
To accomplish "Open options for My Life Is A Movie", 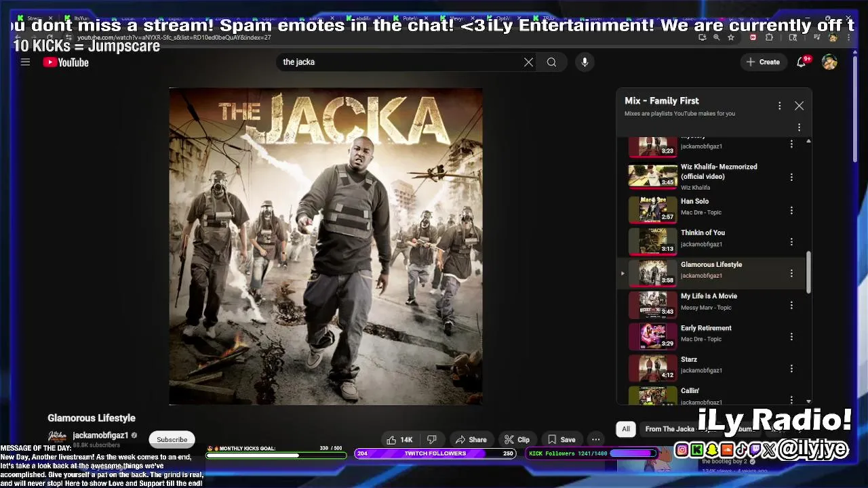I will coord(791,306).
